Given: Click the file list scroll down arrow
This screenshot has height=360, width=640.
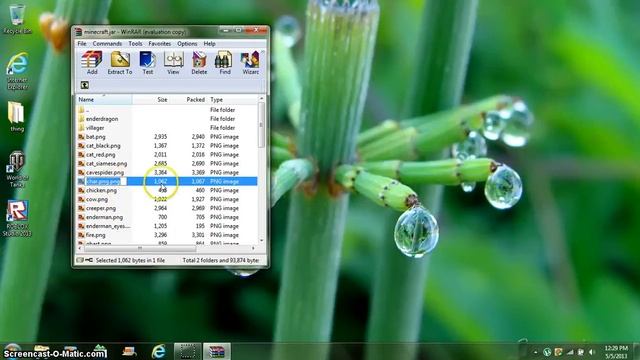Looking at the screenshot, I should (261, 241).
